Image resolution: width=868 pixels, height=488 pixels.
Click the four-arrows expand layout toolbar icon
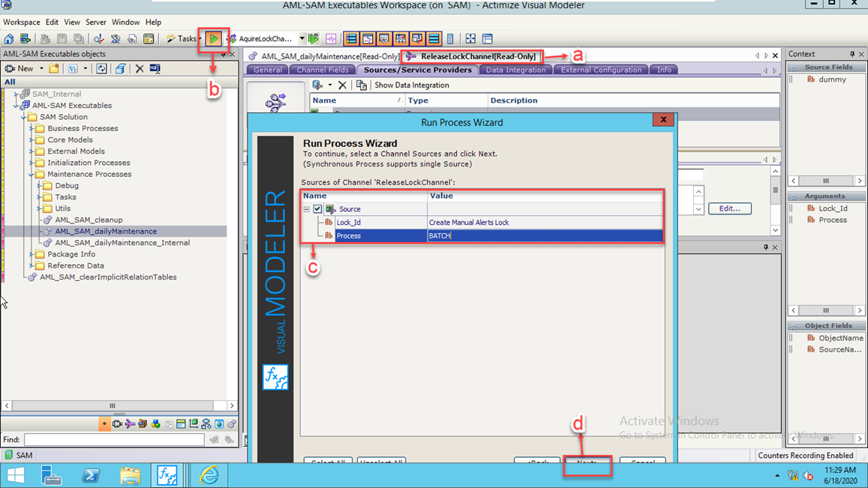(470, 39)
